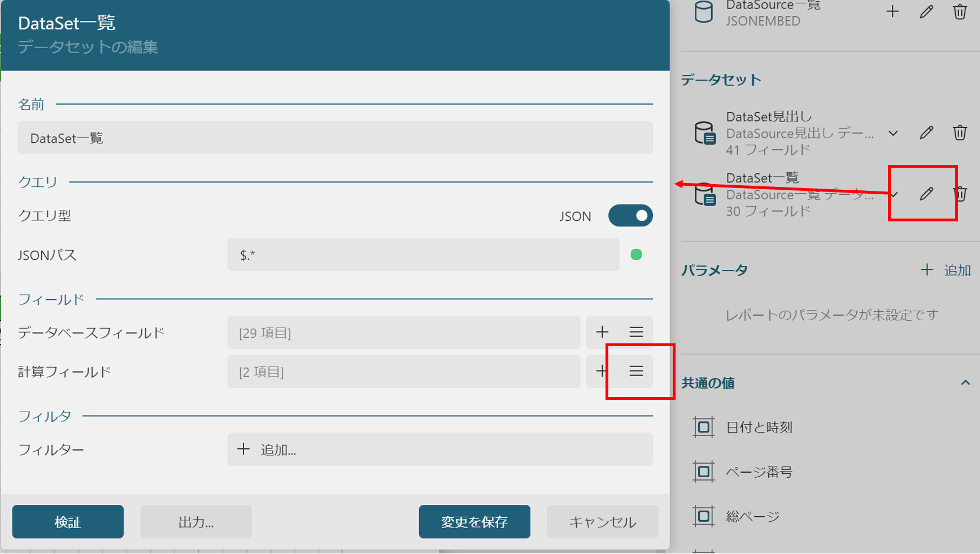Edit the DataSet一覧 dataset with pencil
This screenshot has width=980, height=554.
coord(926,194)
